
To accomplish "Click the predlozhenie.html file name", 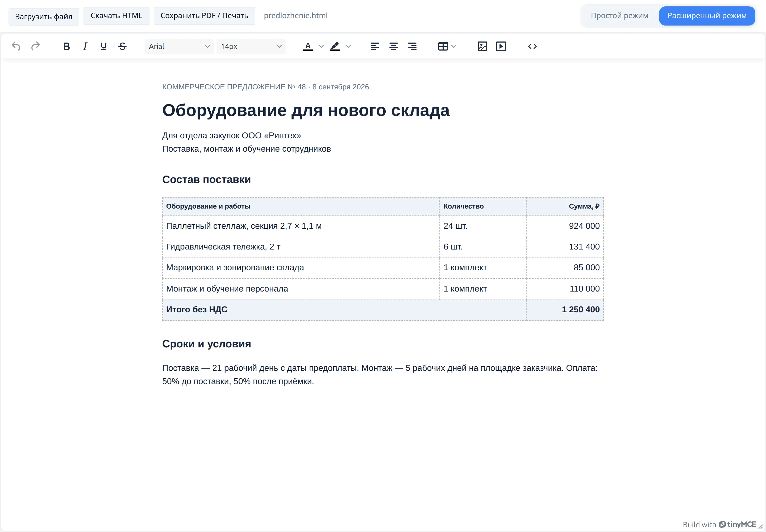I will click(296, 16).
